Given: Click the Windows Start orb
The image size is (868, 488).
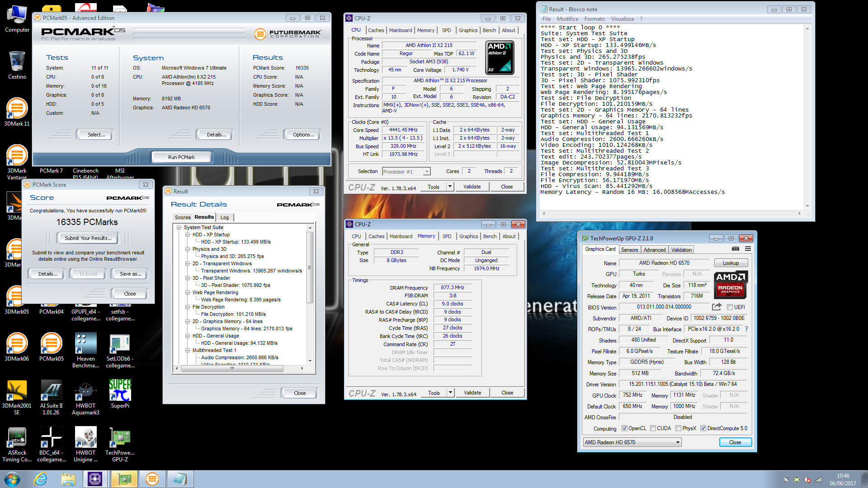Looking at the screenshot, I should click(x=12, y=479).
